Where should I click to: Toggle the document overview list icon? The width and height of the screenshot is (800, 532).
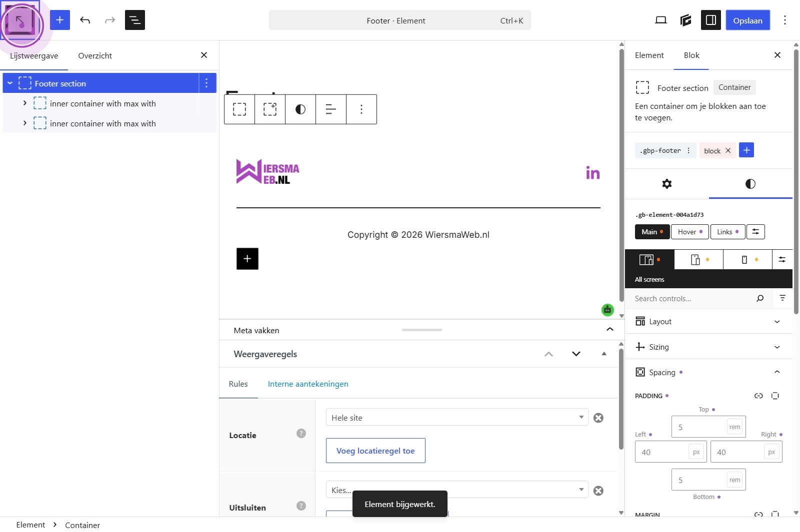click(x=135, y=20)
